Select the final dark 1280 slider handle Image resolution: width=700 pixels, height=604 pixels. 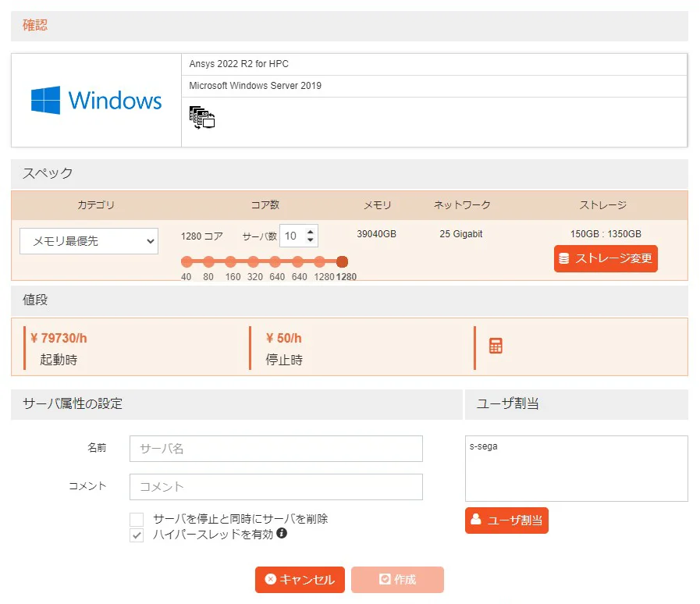[342, 261]
